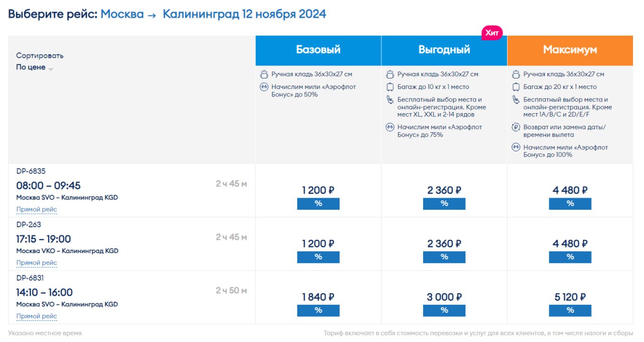
Task: Choose the 5 120 ₽ Максимум fare for DP-6831
Action: [570, 297]
